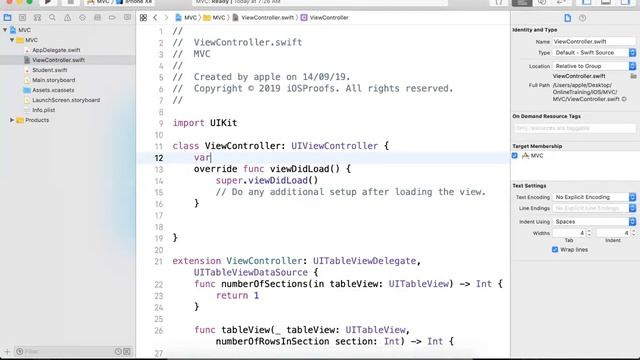Select ViewController.swift in navigator
The image size is (640, 360).
click(x=58, y=60)
